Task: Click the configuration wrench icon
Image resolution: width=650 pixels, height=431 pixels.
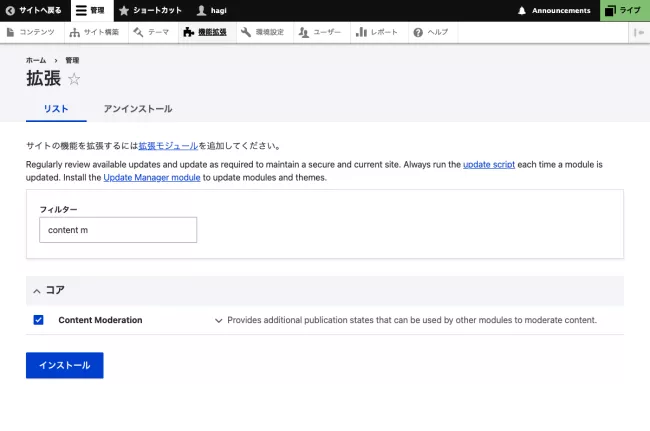Action: 246,32
